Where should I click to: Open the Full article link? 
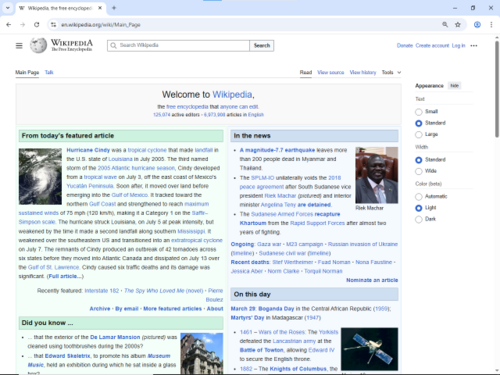pos(65,276)
